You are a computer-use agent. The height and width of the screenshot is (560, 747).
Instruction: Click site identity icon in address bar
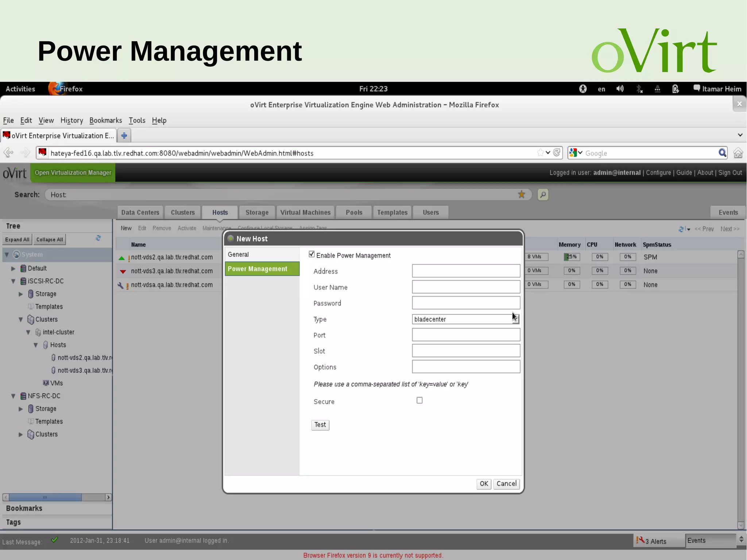pyautogui.click(x=43, y=152)
